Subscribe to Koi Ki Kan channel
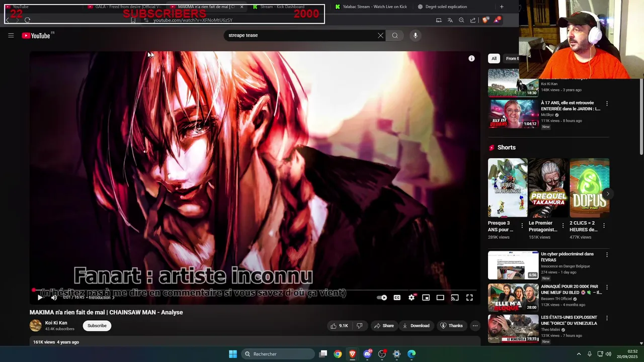This screenshot has width=644, height=362. (97, 326)
